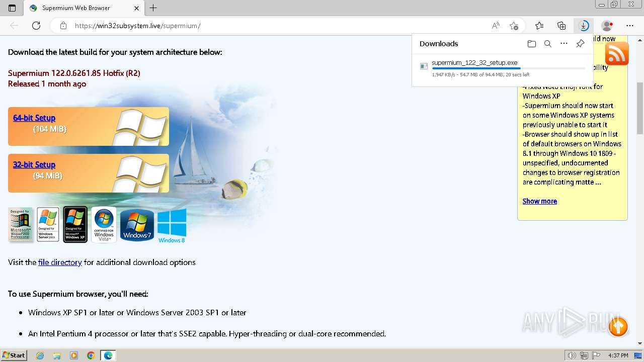Click the 64-bit Setup download link
The height and width of the screenshot is (362, 644).
pos(34,118)
